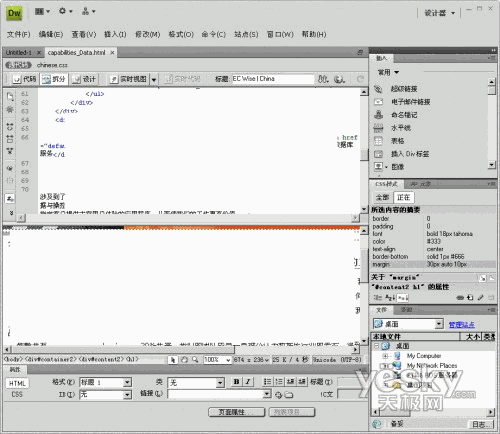Collapse the 桌面 root node in Files tree
500x434 pixels.
[376, 346]
